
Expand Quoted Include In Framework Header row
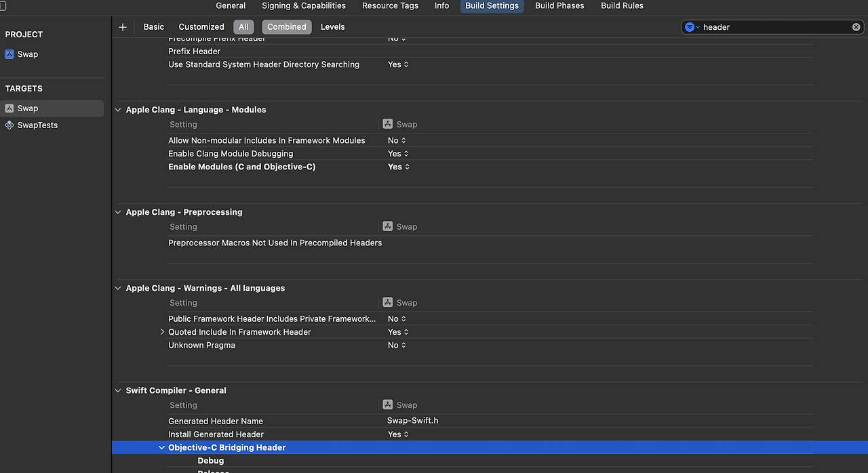(x=162, y=332)
